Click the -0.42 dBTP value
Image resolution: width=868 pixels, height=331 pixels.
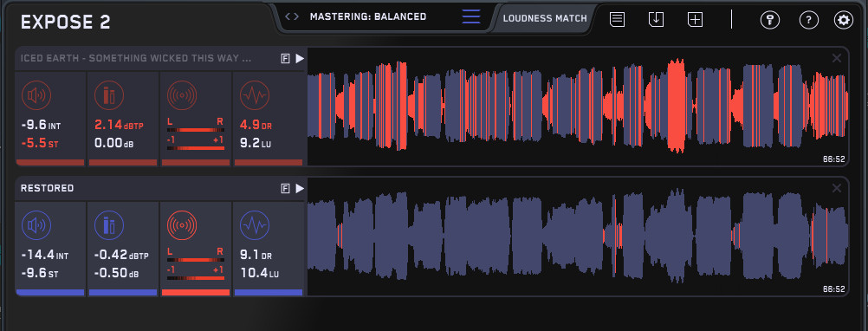[x=122, y=256]
